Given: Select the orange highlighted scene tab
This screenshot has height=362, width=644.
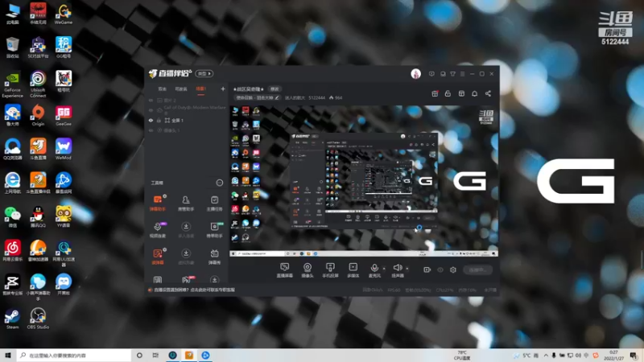Looking at the screenshot, I should pyautogui.click(x=200, y=88).
